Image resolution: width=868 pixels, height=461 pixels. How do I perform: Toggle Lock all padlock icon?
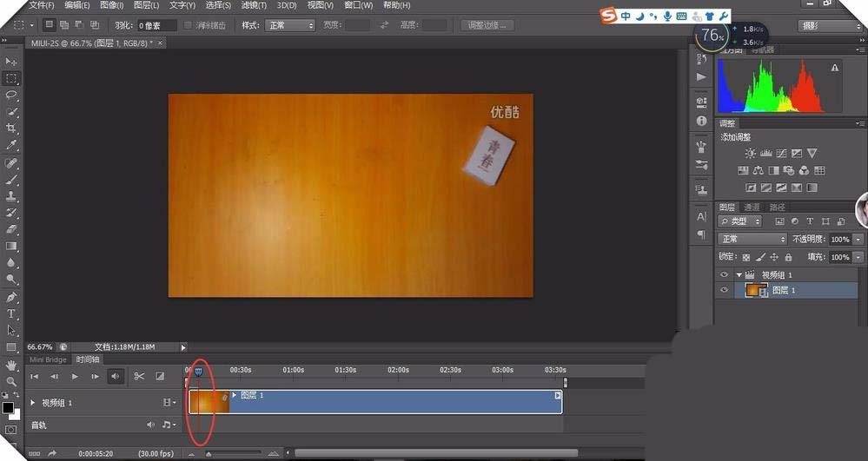[x=788, y=257]
